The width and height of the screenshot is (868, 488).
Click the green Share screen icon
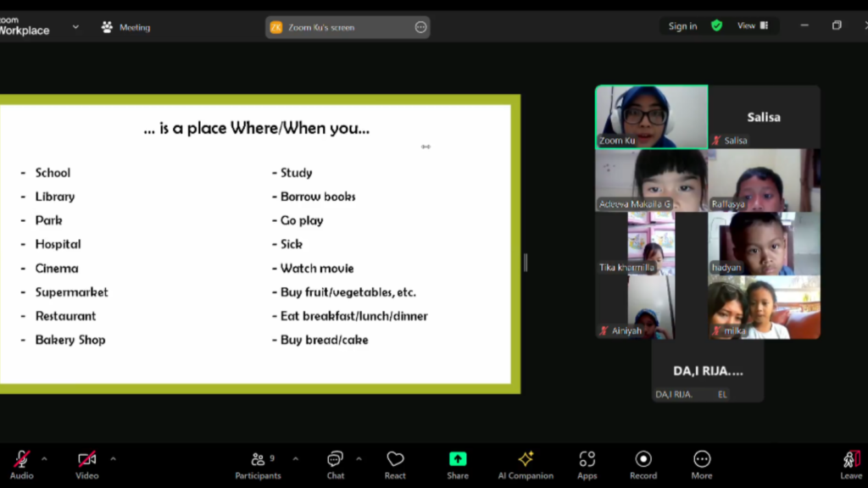pyautogui.click(x=458, y=459)
